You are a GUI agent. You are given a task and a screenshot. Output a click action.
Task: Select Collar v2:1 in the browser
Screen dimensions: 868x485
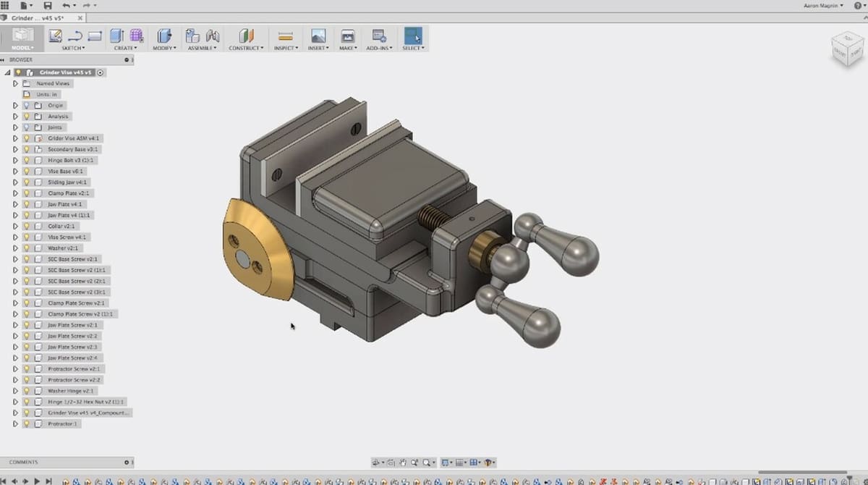(x=61, y=227)
